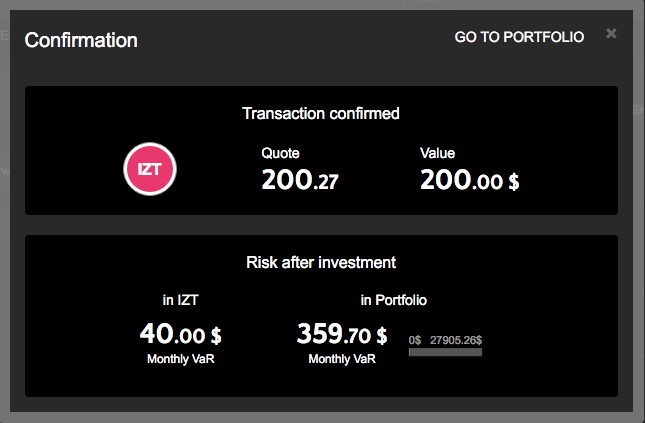Select the 40.00 $ IZT risk amount
The width and height of the screenshot is (645, 423).
tap(180, 333)
